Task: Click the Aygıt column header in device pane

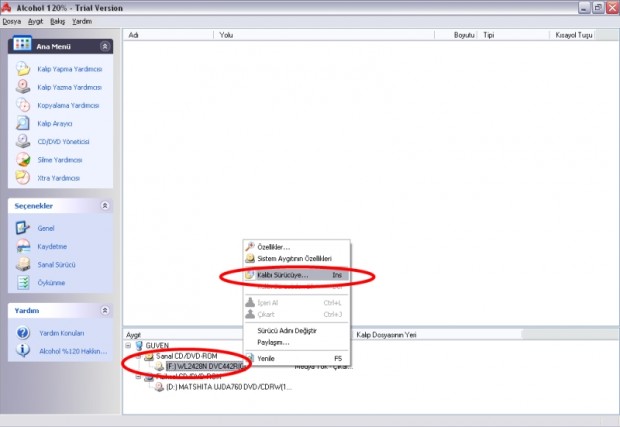Action: [183, 335]
